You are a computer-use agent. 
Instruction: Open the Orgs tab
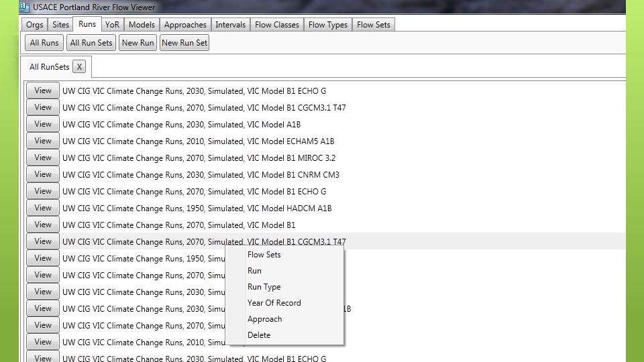34,25
